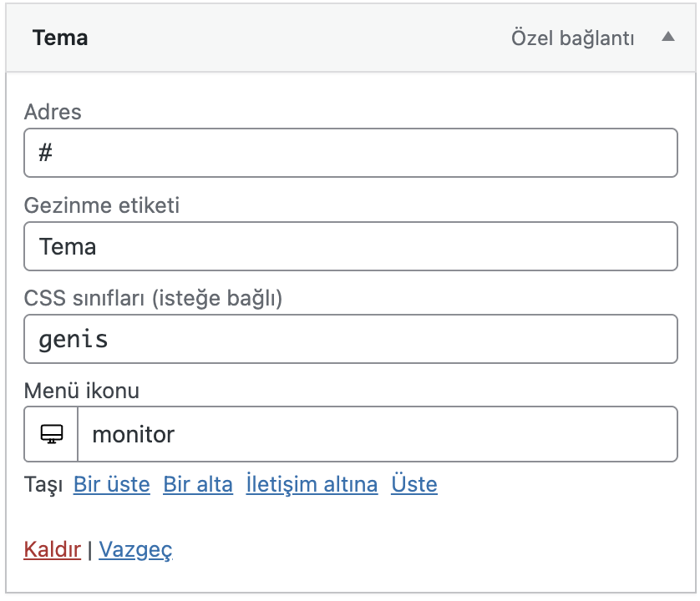Click the İletişim altına move link
This screenshot has width=700, height=601.
coord(312,484)
